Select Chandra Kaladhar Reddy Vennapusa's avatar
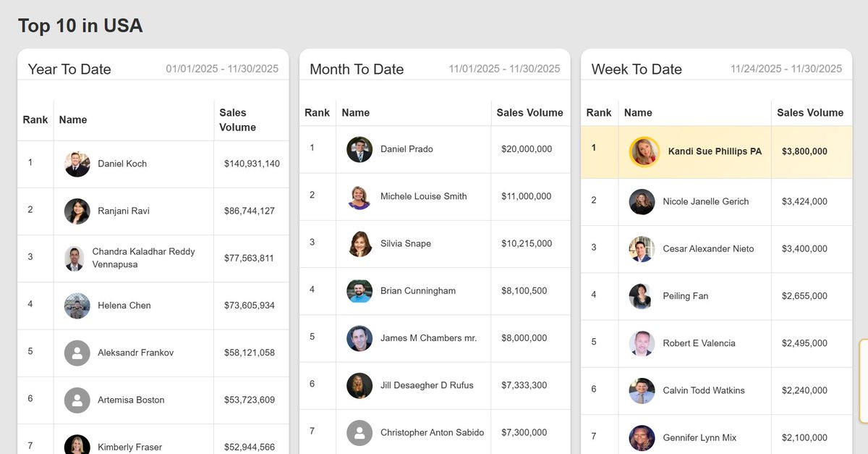Screen dimensions: 868x454 click(x=74, y=258)
